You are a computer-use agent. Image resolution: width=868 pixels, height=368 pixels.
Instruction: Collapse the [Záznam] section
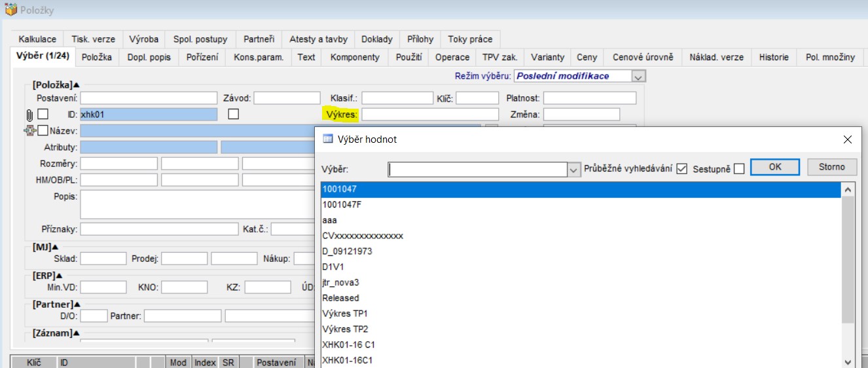coord(75,334)
